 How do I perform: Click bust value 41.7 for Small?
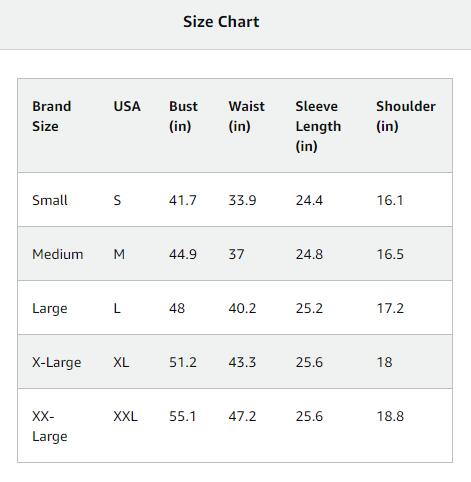(x=183, y=200)
